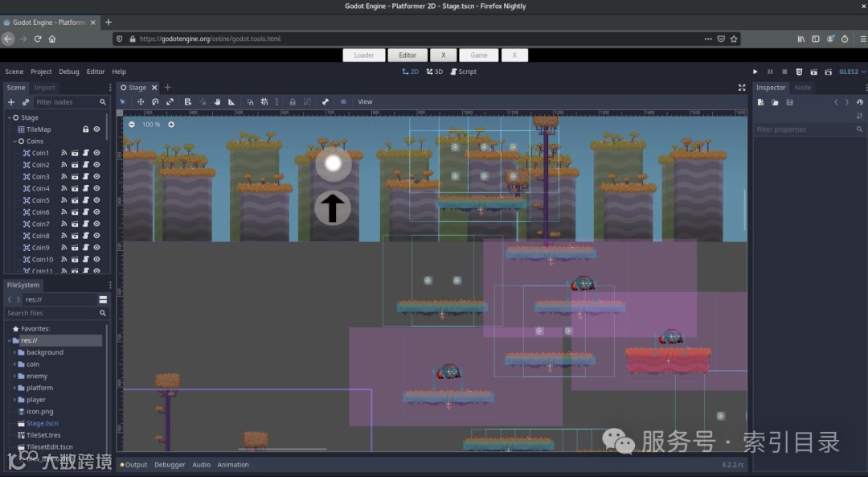This screenshot has width=868, height=477.
Task: Toggle smart snap
Action: coord(250,102)
